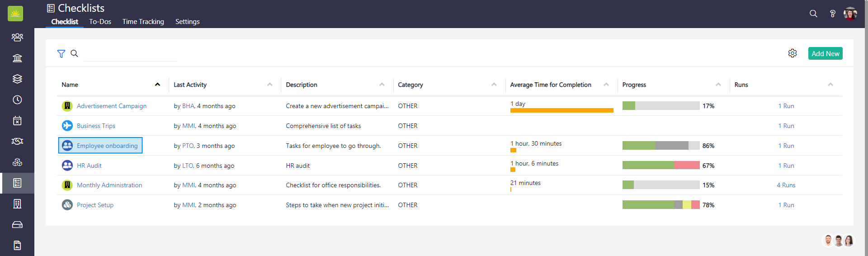Click the help question mark icon

tap(832, 14)
